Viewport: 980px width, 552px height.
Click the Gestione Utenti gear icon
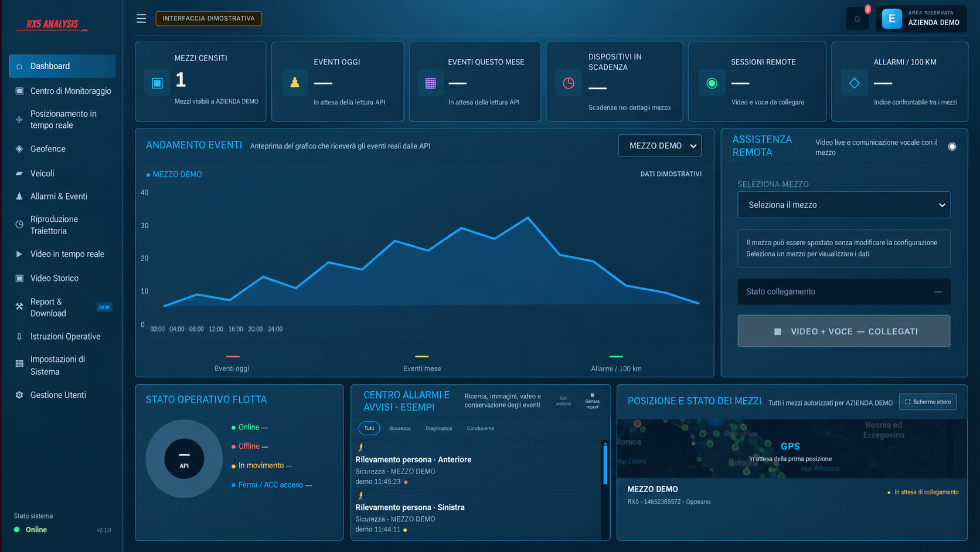pyautogui.click(x=19, y=395)
